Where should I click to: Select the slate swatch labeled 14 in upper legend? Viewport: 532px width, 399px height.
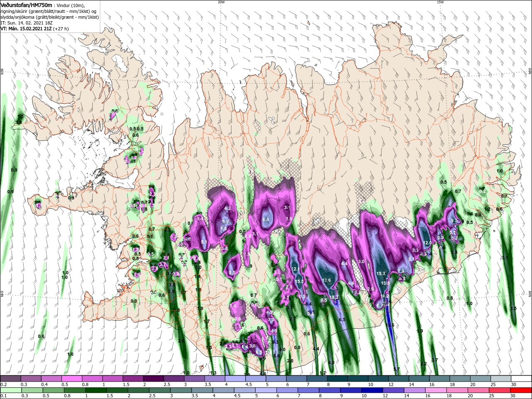coord(419,379)
